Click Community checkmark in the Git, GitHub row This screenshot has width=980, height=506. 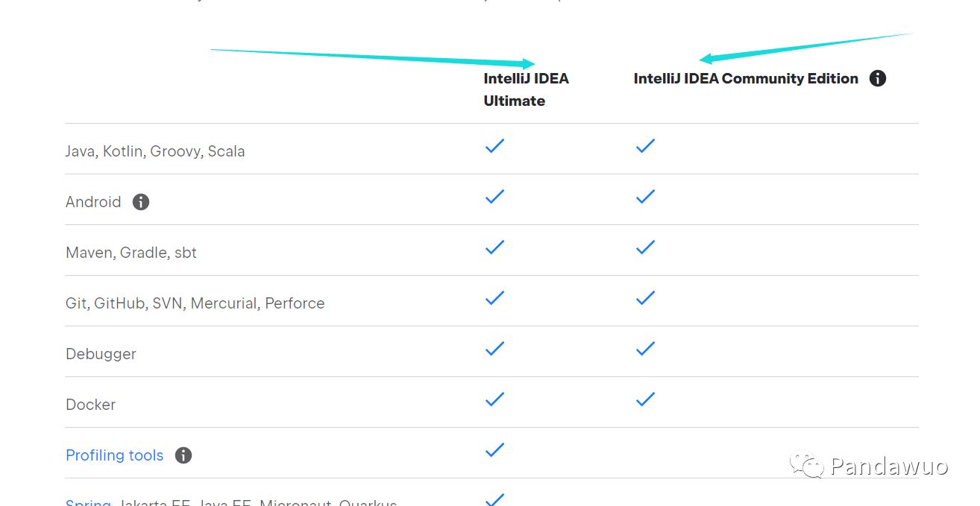645,298
